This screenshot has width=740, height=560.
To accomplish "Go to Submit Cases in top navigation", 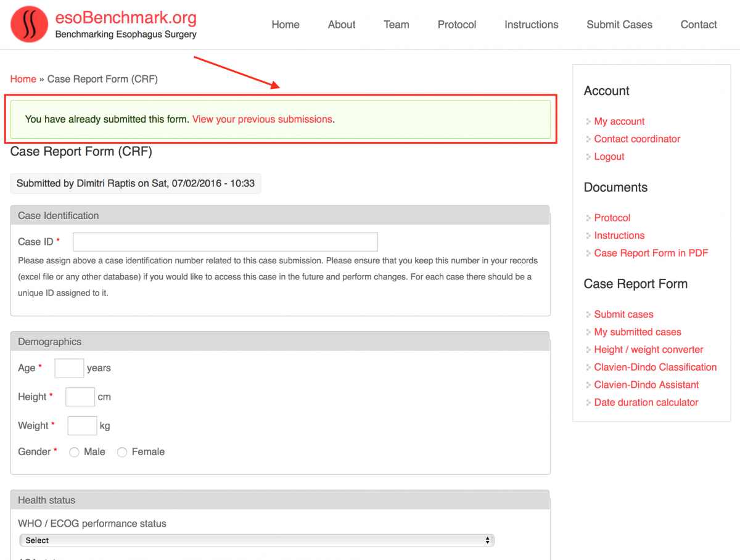I will click(619, 25).
